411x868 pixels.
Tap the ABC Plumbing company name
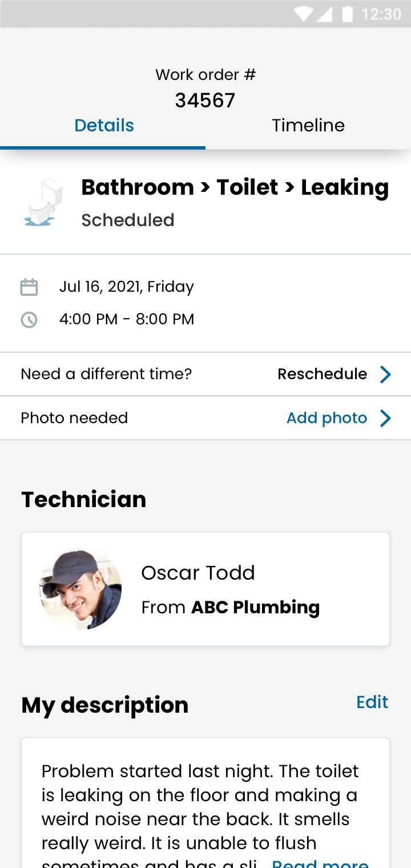pyautogui.click(x=255, y=607)
